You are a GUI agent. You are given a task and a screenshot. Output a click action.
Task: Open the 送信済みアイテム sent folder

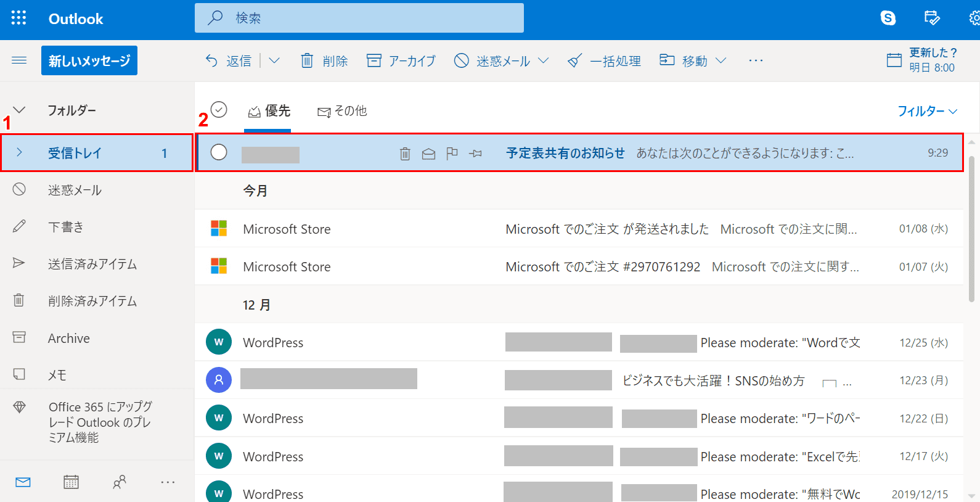point(97,264)
